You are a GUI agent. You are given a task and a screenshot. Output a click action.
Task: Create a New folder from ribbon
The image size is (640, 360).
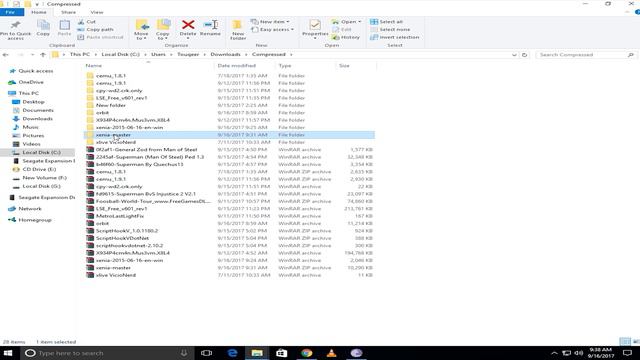coord(238,30)
